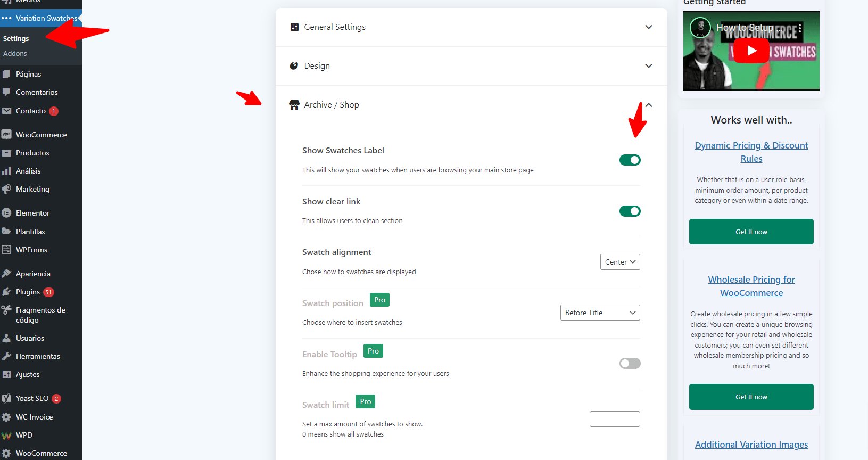Click the General Settings sliders icon
868x460 pixels.
tap(294, 27)
